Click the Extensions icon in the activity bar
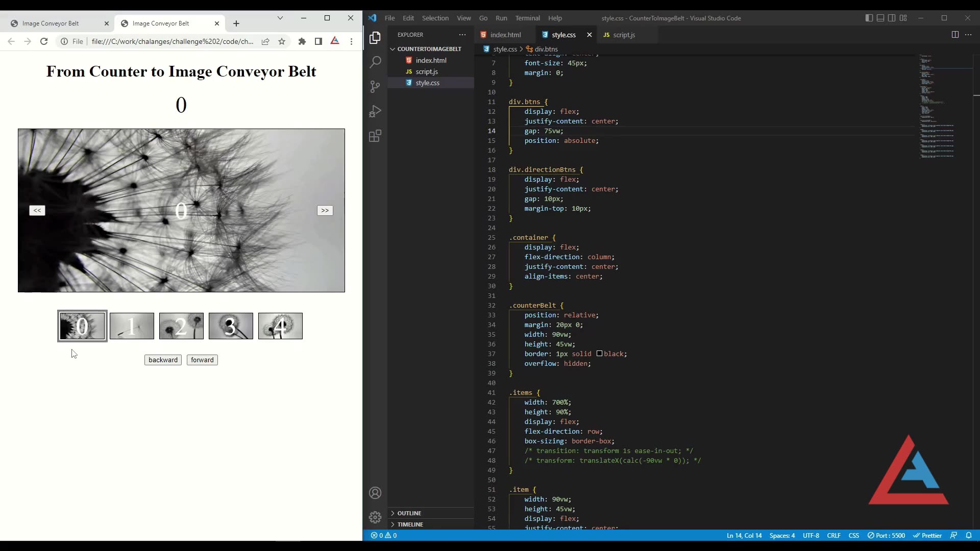The width and height of the screenshot is (980, 551). pos(375,136)
